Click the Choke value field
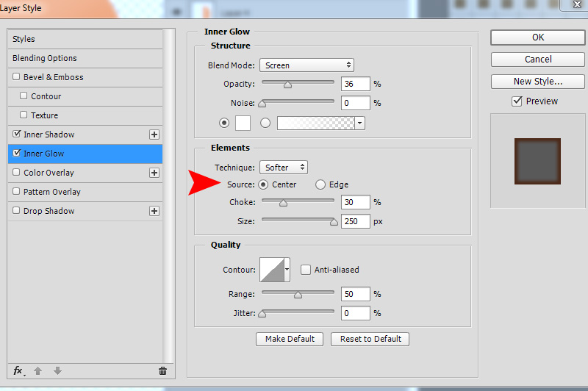This screenshot has width=588, height=391. pos(356,202)
